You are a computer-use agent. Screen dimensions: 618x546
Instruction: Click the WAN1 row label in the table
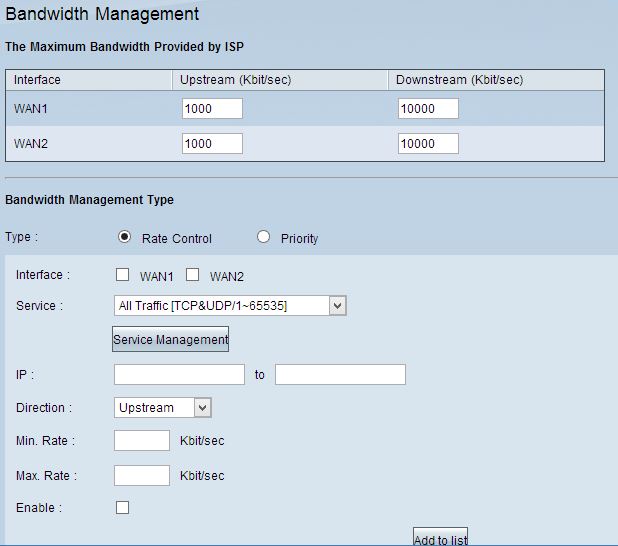[x=31, y=108]
